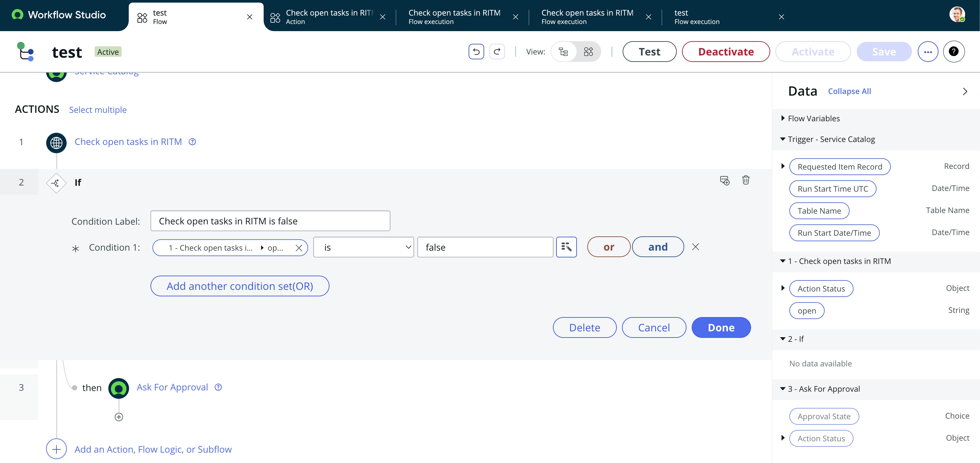Screen dimensions: 980x463
Task: Switch to the test Flow tab
Action: coord(196,17)
